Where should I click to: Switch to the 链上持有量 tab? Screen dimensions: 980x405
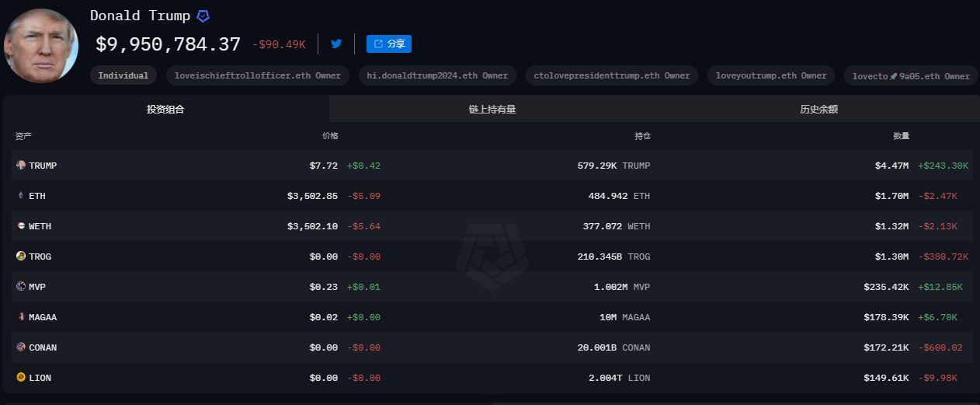492,109
